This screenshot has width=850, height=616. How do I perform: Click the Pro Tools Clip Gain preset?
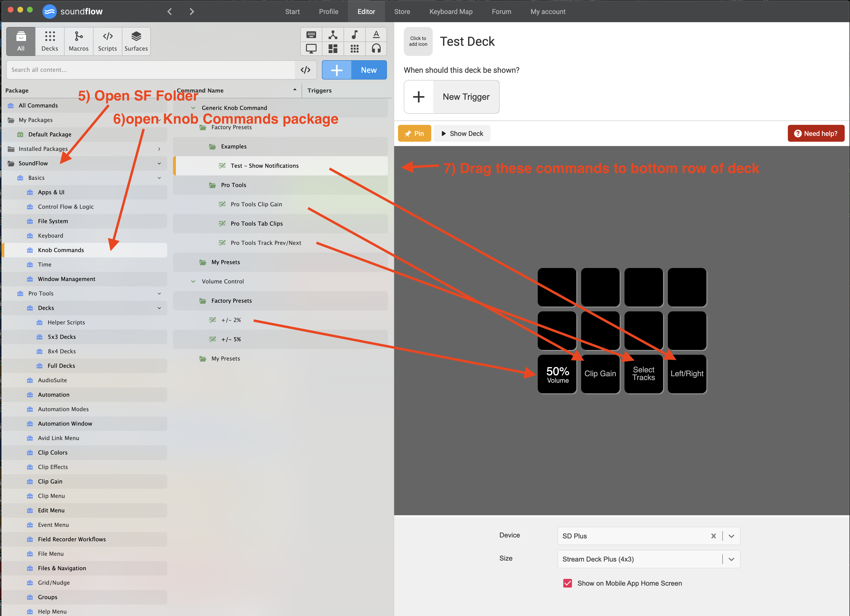click(280, 204)
